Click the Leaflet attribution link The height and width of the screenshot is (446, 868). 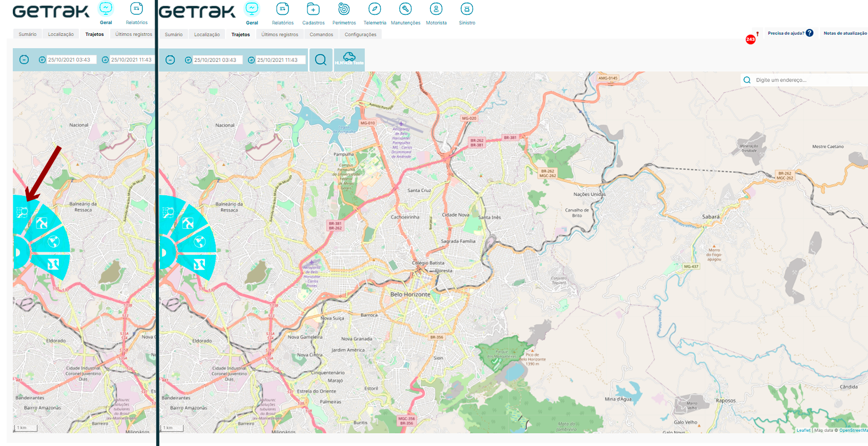(x=803, y=430)
